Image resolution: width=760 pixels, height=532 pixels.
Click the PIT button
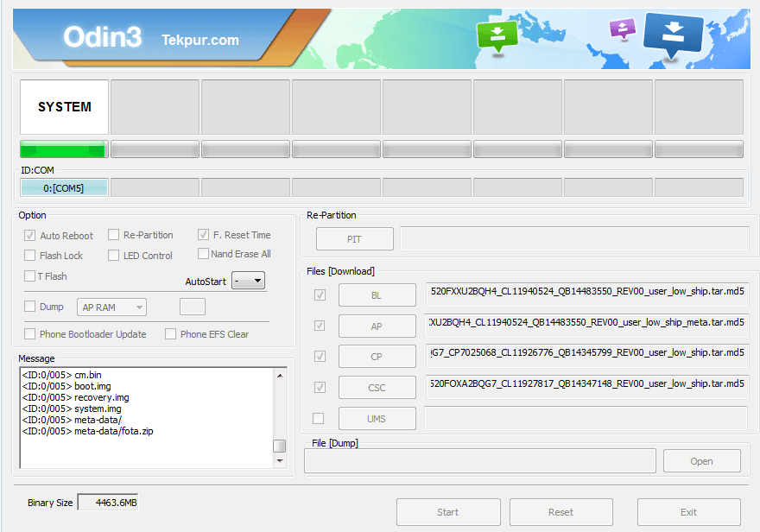354,239
